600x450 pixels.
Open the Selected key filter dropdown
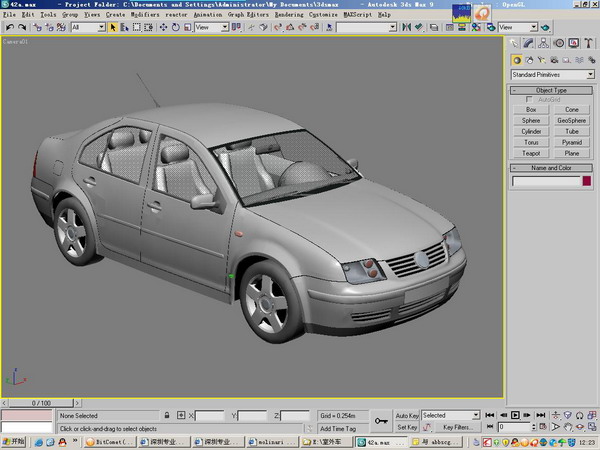pyautogui.click(x=451, y=415)
